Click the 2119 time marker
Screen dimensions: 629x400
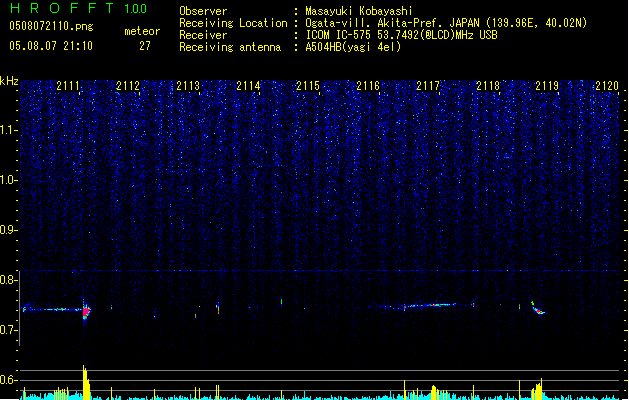pos(547,86)
